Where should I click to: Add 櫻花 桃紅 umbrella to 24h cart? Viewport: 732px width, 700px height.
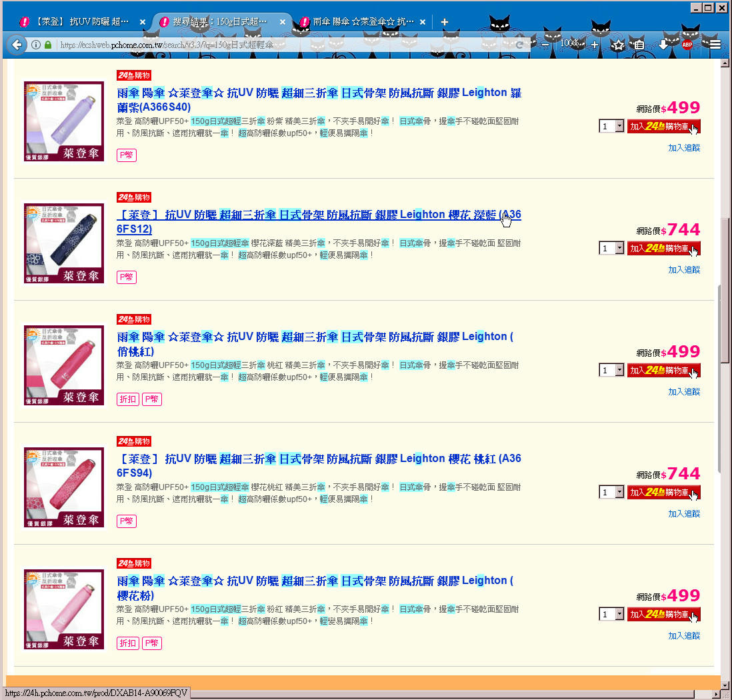click(x=663, y=492)
